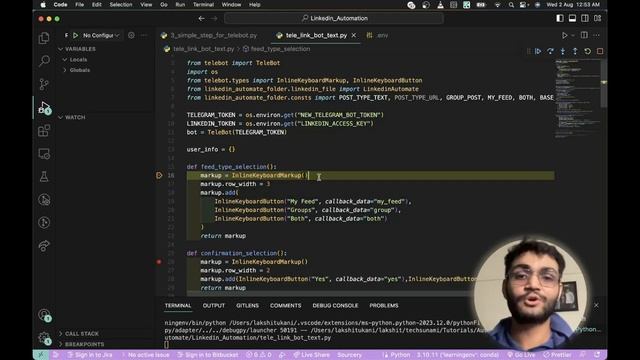Image resolution: width=640 pixels, height=360 pixels.
Task: Run Python file play button in editor
Action: 564,36
